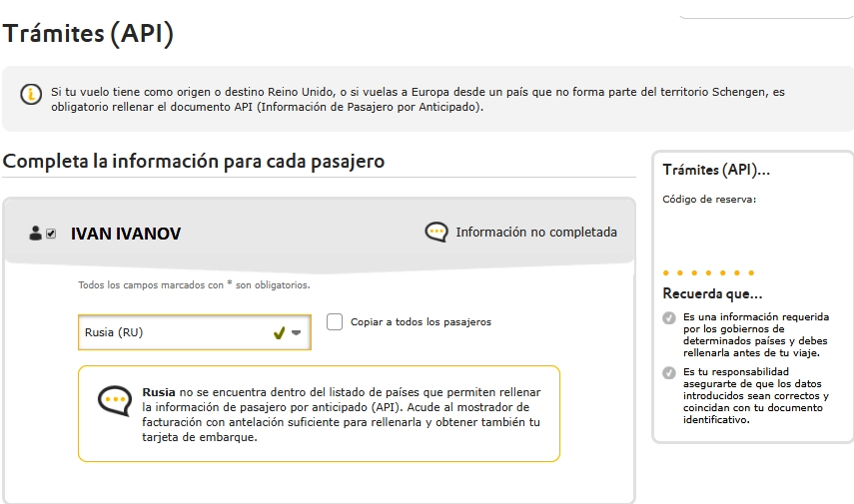Click the 'Rusia (RU)' country selection field
This screenshot has width=854, height=504.
[x=170, y=333]
